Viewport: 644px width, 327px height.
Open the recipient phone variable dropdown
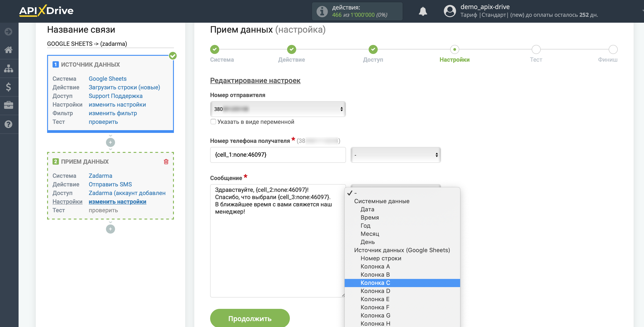point(396,155)
